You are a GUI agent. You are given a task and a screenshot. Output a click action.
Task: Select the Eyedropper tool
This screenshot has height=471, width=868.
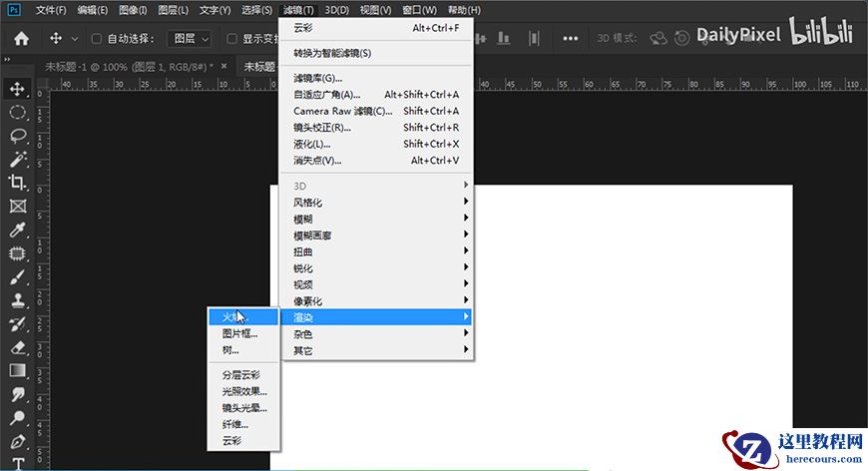[17, 230]
